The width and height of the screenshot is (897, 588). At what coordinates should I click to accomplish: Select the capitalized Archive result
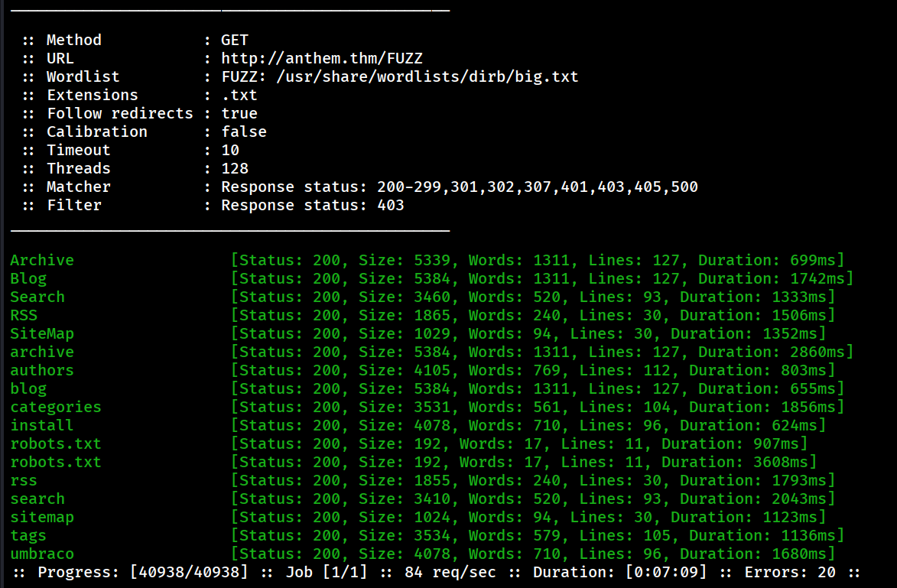(x=42, y=260)
